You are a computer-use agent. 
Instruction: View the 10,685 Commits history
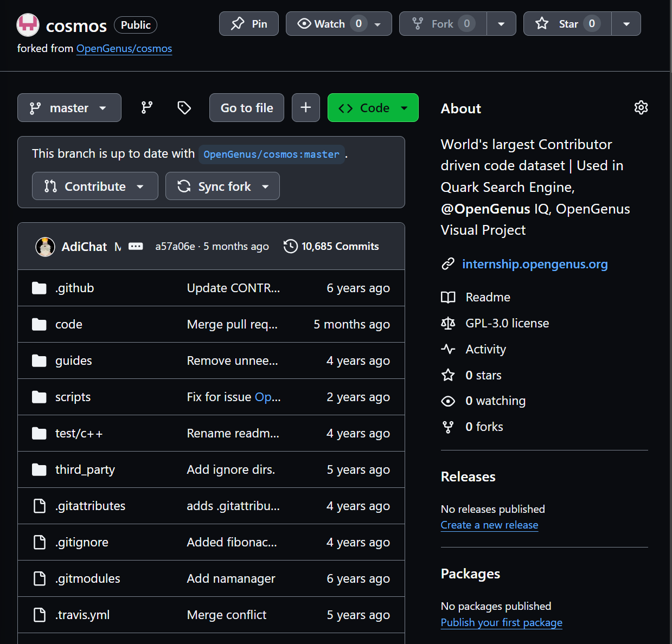point(340,246)
